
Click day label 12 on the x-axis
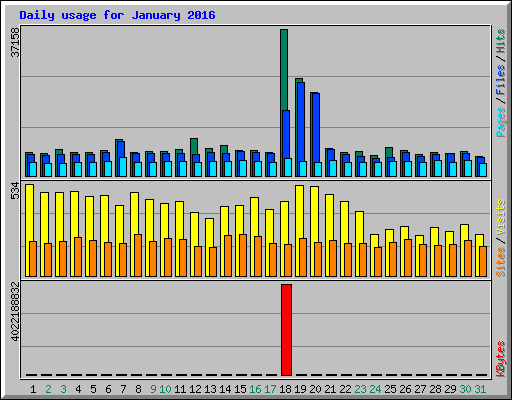pyautogui.click(x=195, y=389)
